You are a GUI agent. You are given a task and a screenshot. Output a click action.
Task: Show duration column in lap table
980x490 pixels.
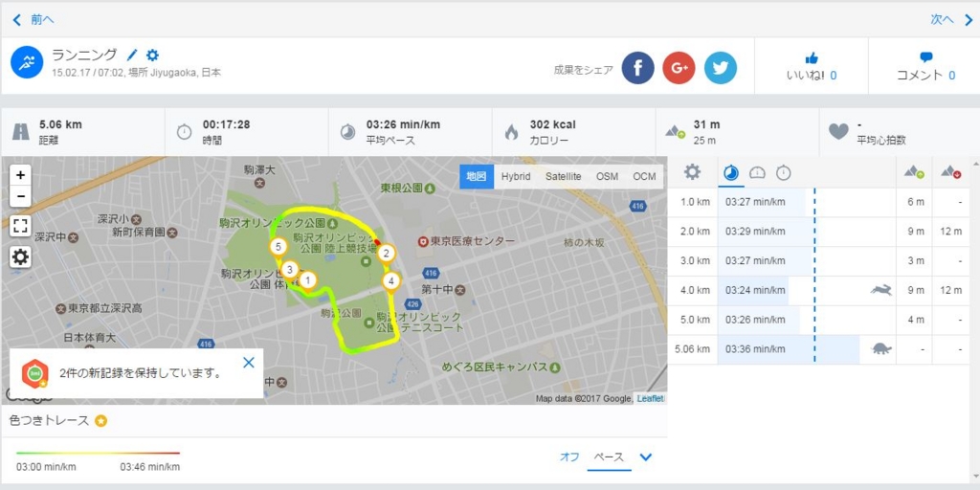[x=783, y=172]
